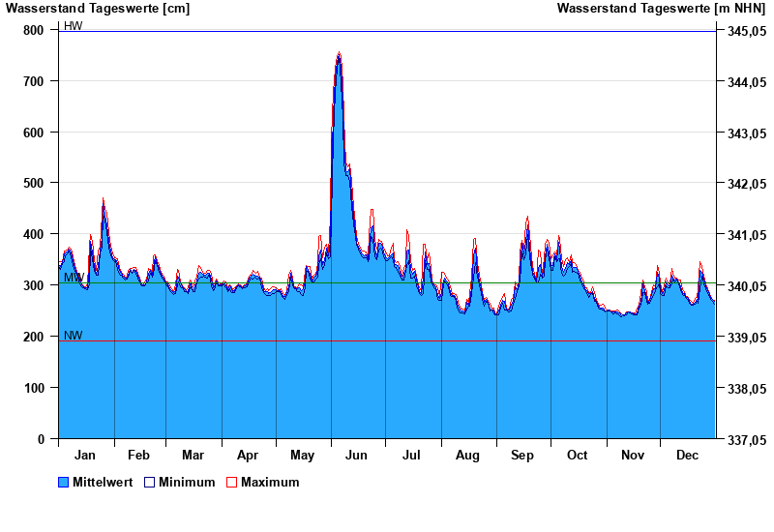Select the Minimum legend label
The image size is (774, 532).
tap(187, 482)
